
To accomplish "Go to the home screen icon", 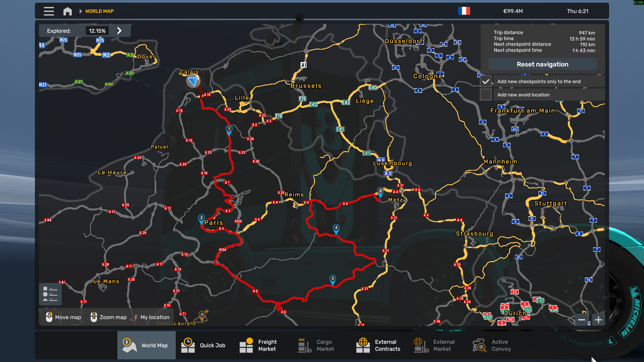I will click(67, 11).
